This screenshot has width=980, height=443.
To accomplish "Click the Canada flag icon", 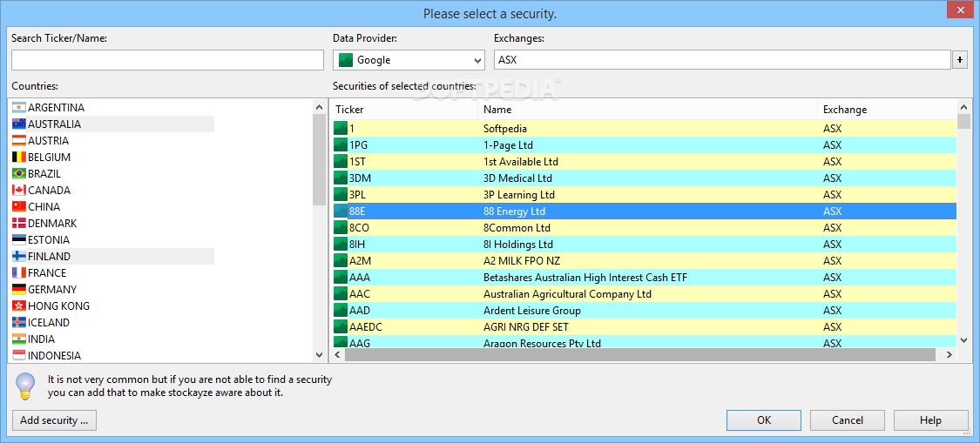I will click(x=19, y=190).
